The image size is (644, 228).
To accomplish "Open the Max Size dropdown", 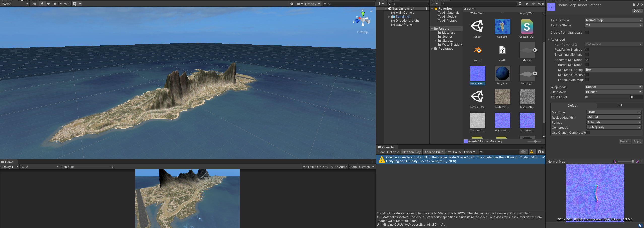I will [614, 112].
